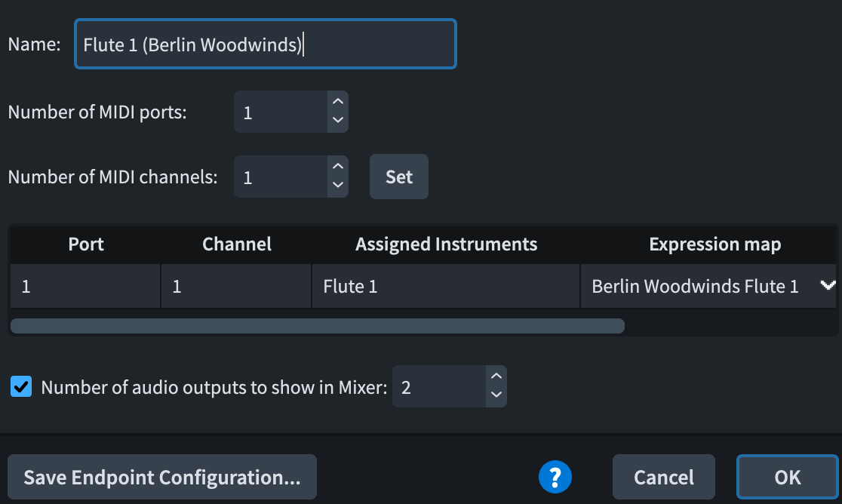Click the Assigned Instruments column header

point(446,244)
